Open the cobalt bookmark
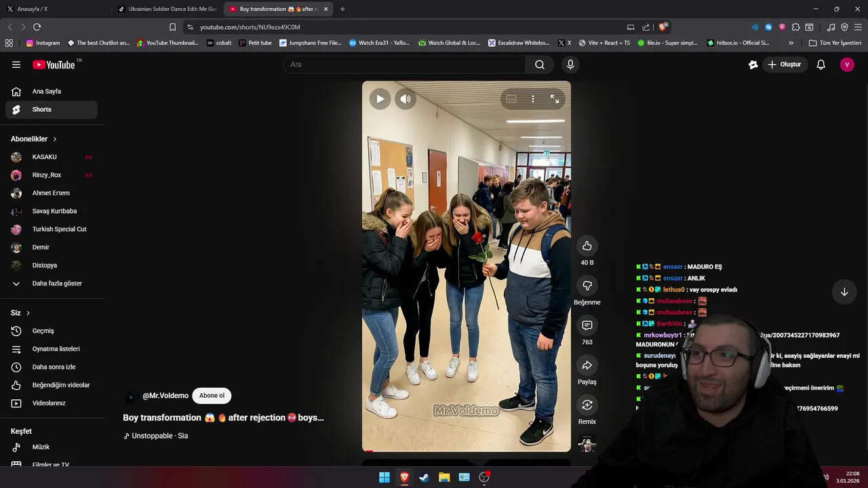 (x=219, y=43)
